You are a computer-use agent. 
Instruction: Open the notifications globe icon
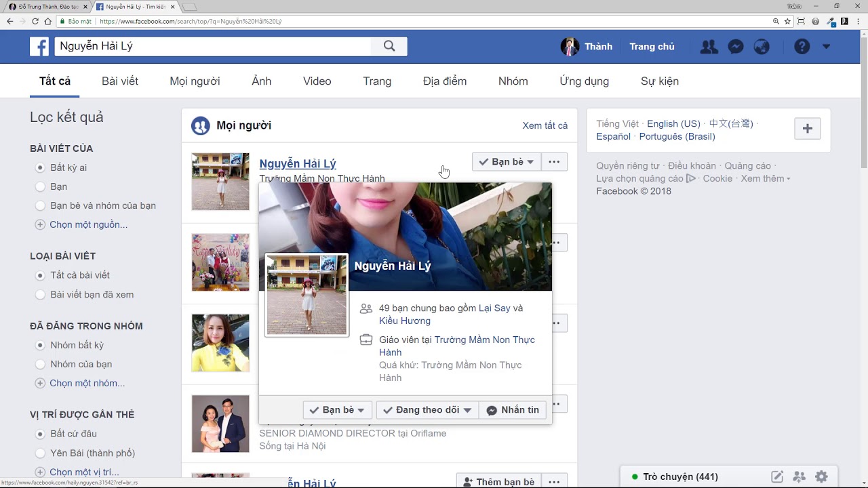(762, 47)
